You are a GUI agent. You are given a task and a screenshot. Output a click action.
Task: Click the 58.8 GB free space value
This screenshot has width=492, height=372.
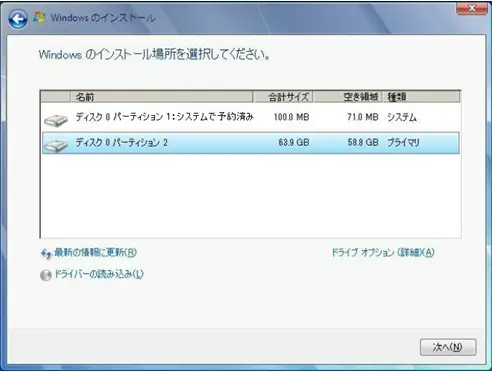pyautogui.click(x=363, y=143)
